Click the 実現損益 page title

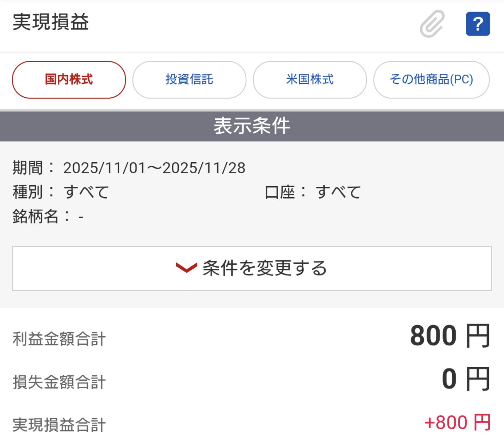(51, 22)
